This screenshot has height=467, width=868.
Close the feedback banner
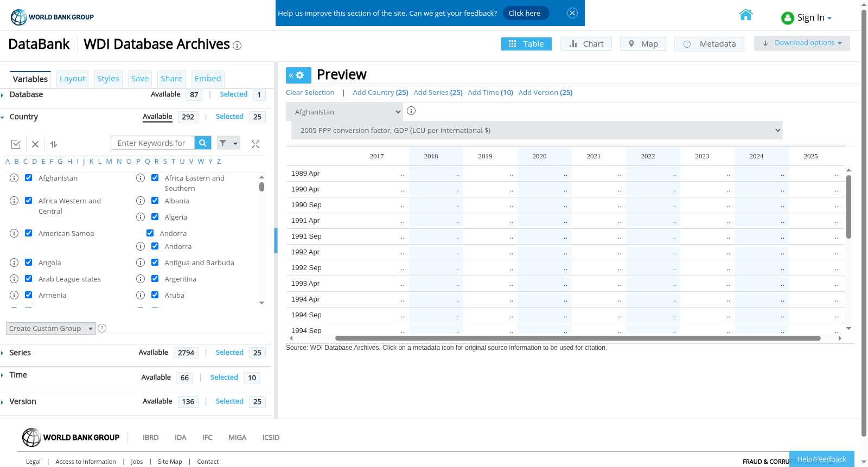point(572,13)
